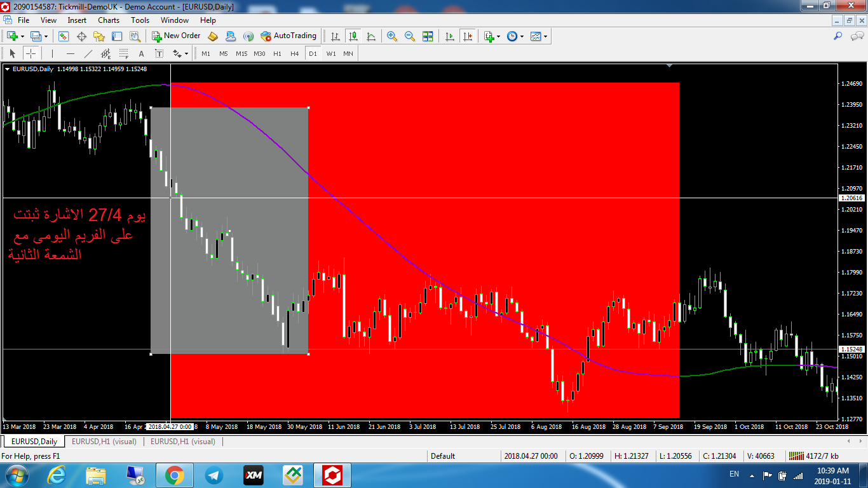The height and width of the screenshot is (488, 868).
Task: Zoom out of the chart
Action: [x=410, y=36]
